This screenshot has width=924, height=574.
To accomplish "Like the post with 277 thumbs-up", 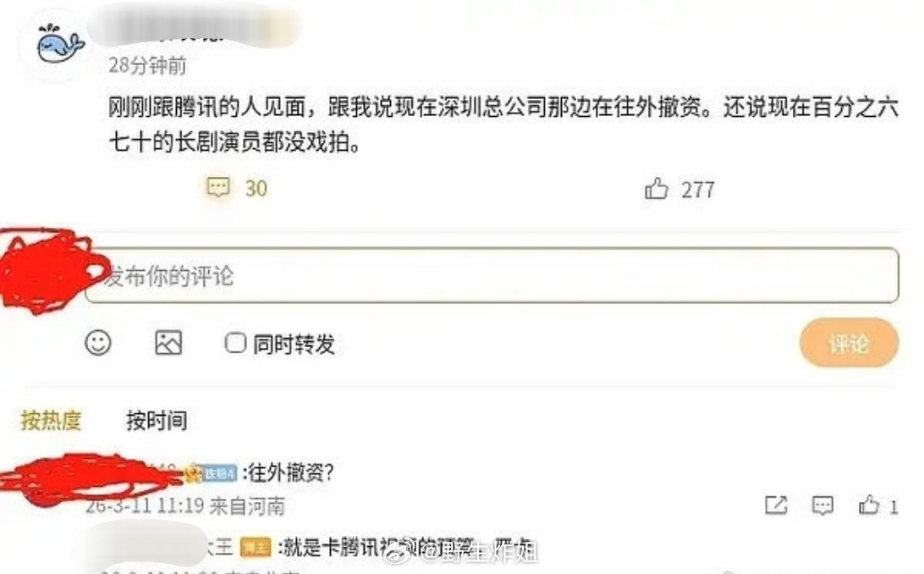I will tap(656, 189).
